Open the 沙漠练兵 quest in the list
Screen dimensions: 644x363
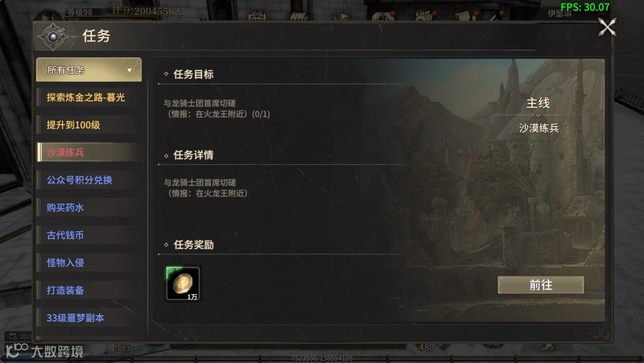pyautogui.click(x=66, y=152)
